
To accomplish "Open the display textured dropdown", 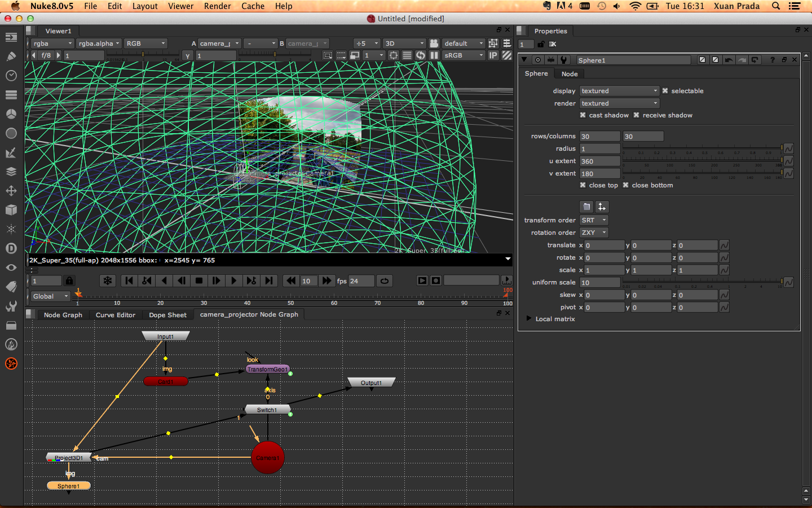I will pyautogui.click(x=619, y=91).
